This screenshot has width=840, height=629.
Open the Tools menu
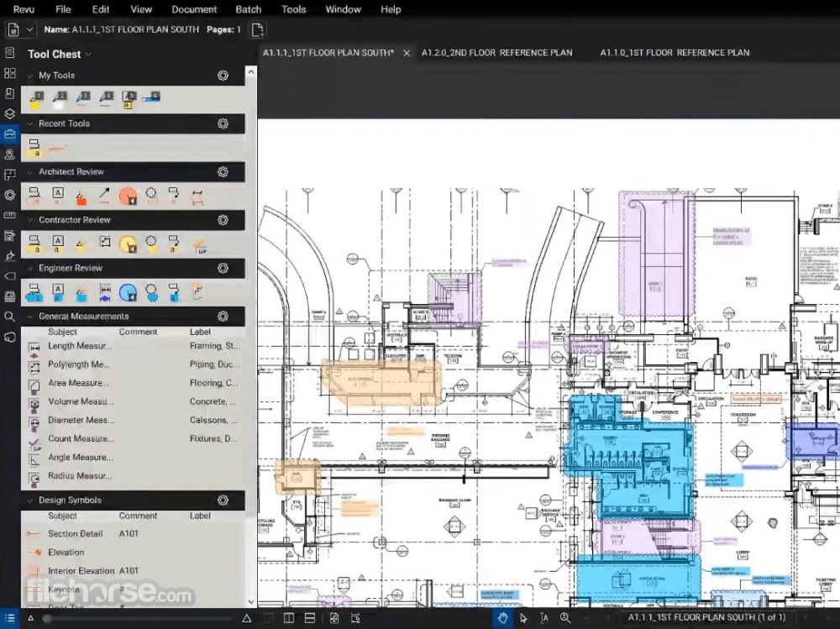pos(293,9)
